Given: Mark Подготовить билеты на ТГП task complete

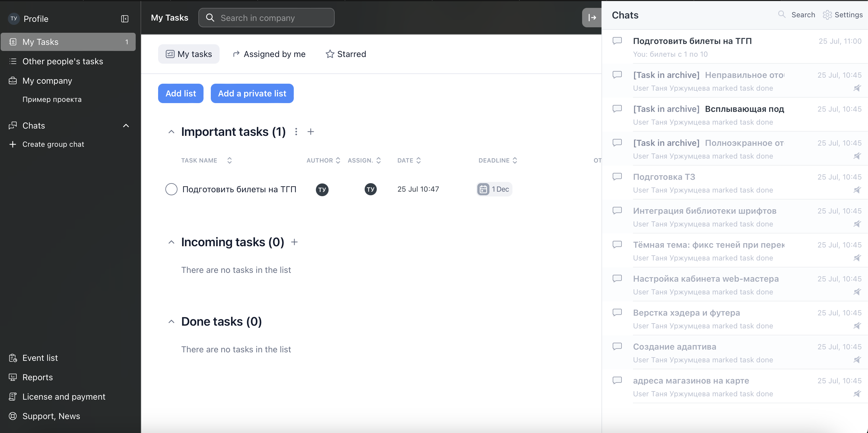Looking at the screenshot, I should point(171,189).
